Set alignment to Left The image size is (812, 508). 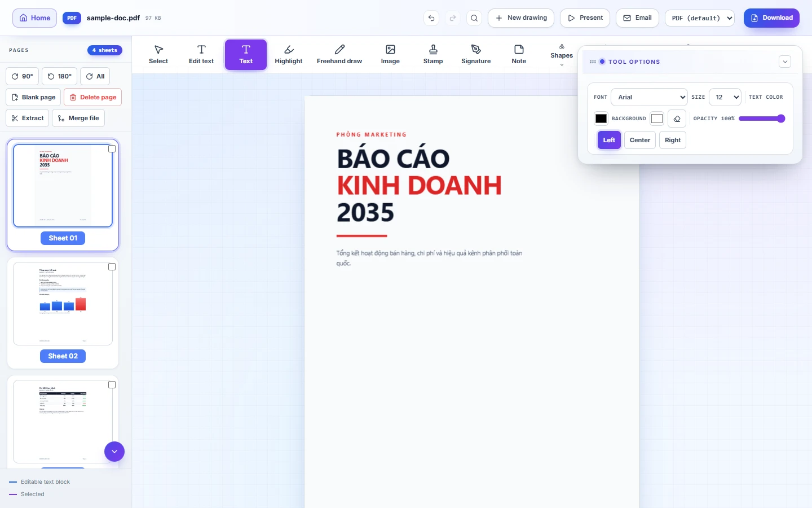[x=609, y=140]
